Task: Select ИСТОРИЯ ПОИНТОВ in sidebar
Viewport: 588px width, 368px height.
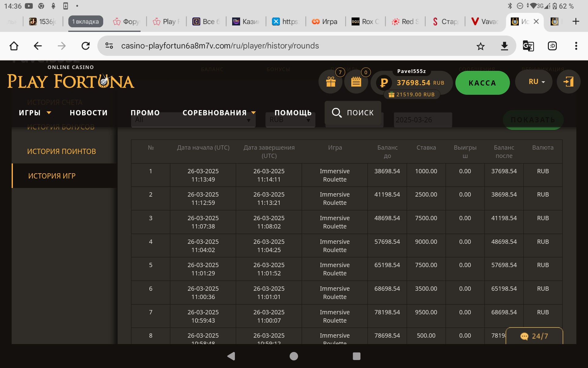Action: pyautogui.click(x=62, y=151)
